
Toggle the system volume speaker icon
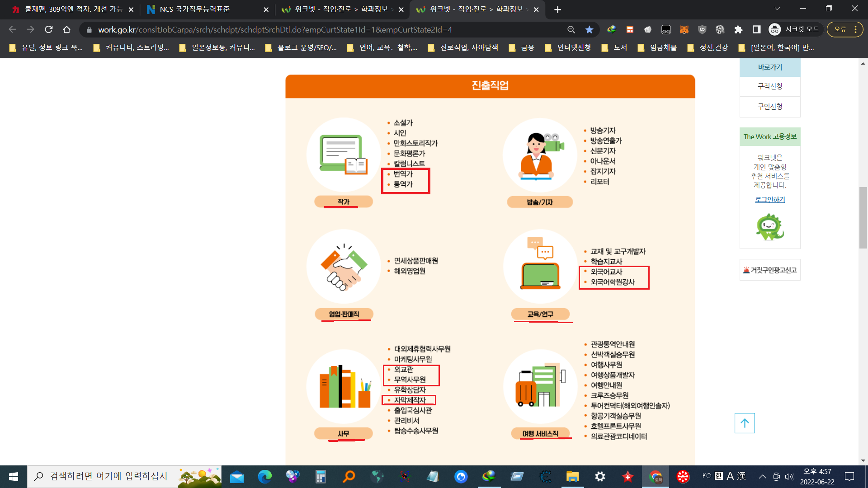pyautogui.click(x=789, y=477)
